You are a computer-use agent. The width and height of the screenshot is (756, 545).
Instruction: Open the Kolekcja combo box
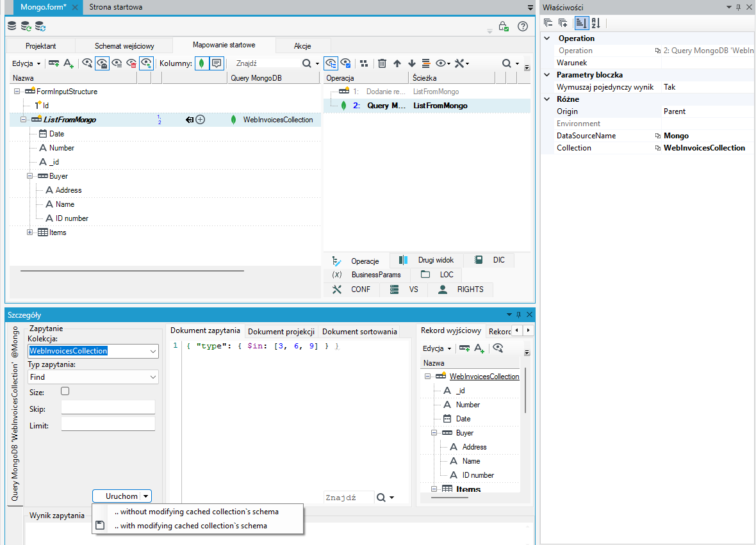[153, 352]
